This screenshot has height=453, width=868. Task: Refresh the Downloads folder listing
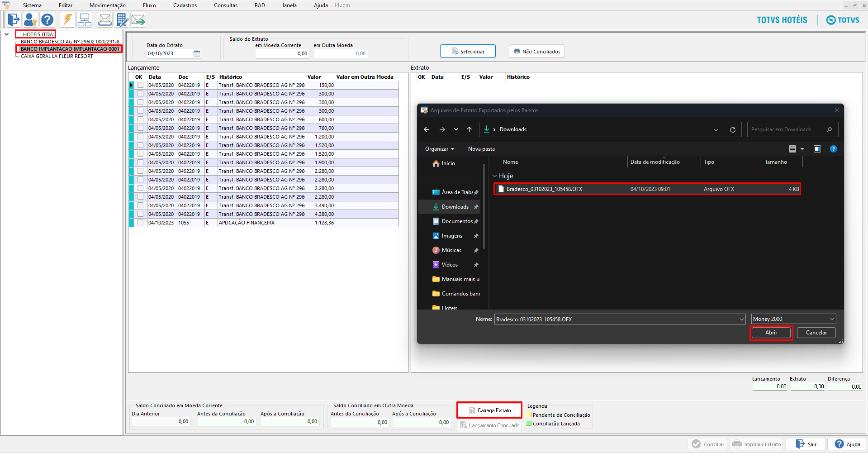click(733, 130)
